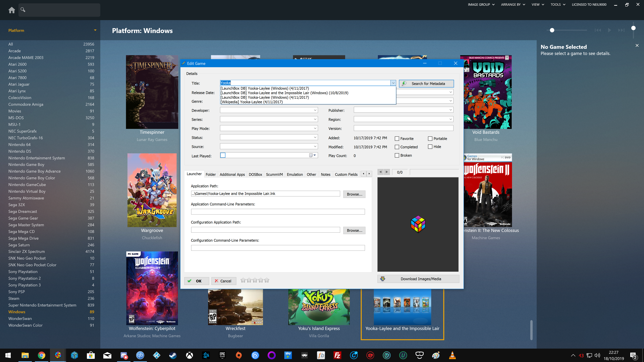The width and height of the screenshot is (644, 362).
Task: Open the Platform sidebar filter dropdown
Action: pyautogui.click(x=95, y=30)
